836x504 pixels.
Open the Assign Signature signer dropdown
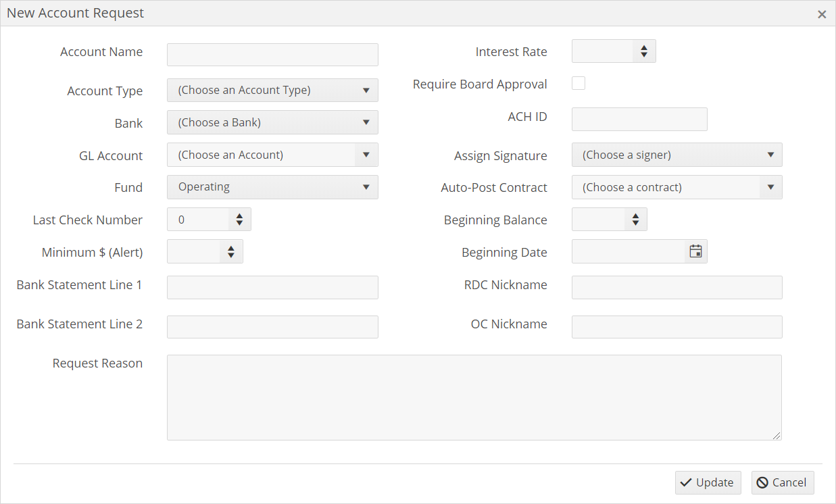[x=677, y=155]
